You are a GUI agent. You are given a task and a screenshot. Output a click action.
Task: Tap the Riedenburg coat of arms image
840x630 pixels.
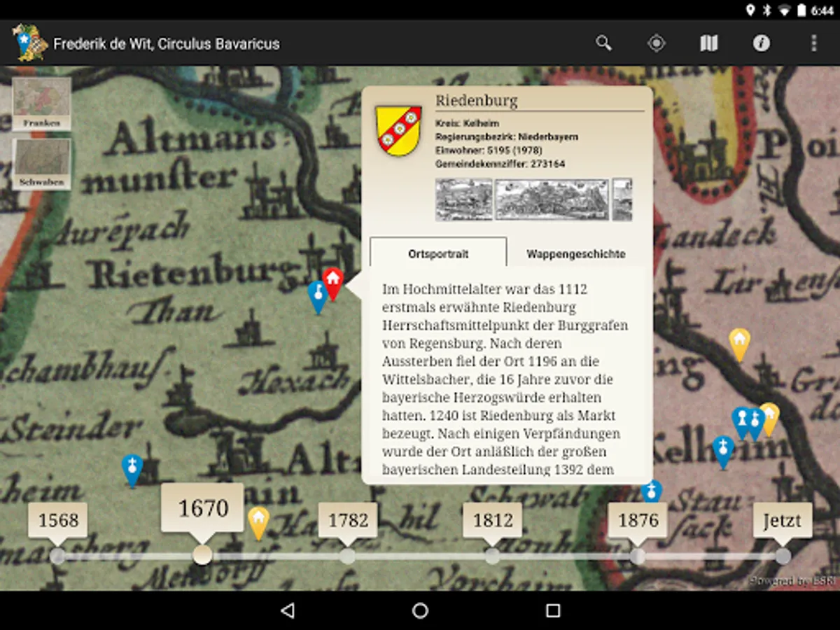click(398, 130)
